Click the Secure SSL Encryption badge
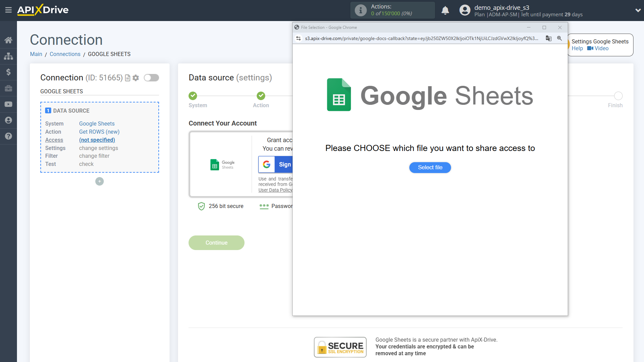Image resolution: width=644 pixels, height=362 pixels. point(340,347)
